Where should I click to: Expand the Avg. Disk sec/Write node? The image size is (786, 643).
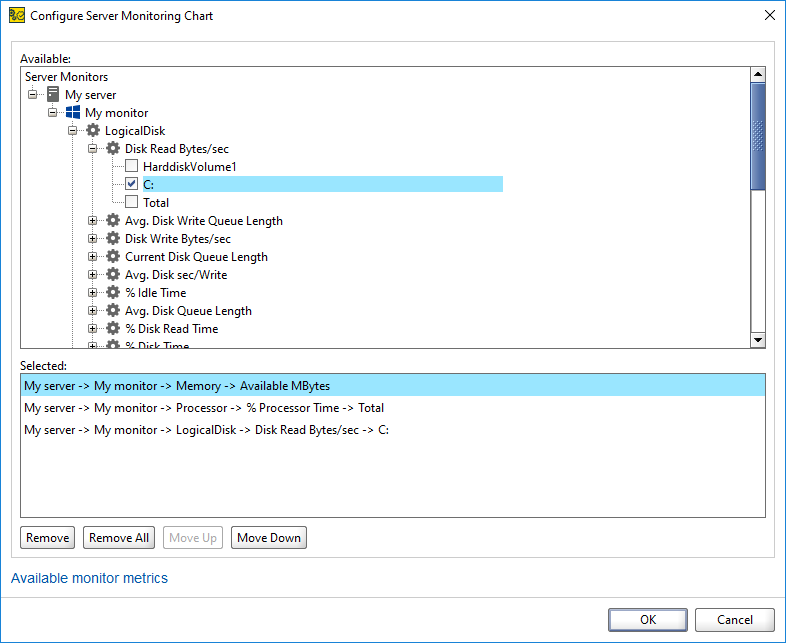(93, 275)
